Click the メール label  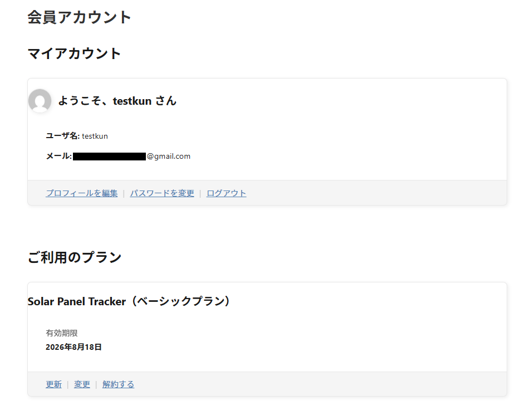coord(59,156)
